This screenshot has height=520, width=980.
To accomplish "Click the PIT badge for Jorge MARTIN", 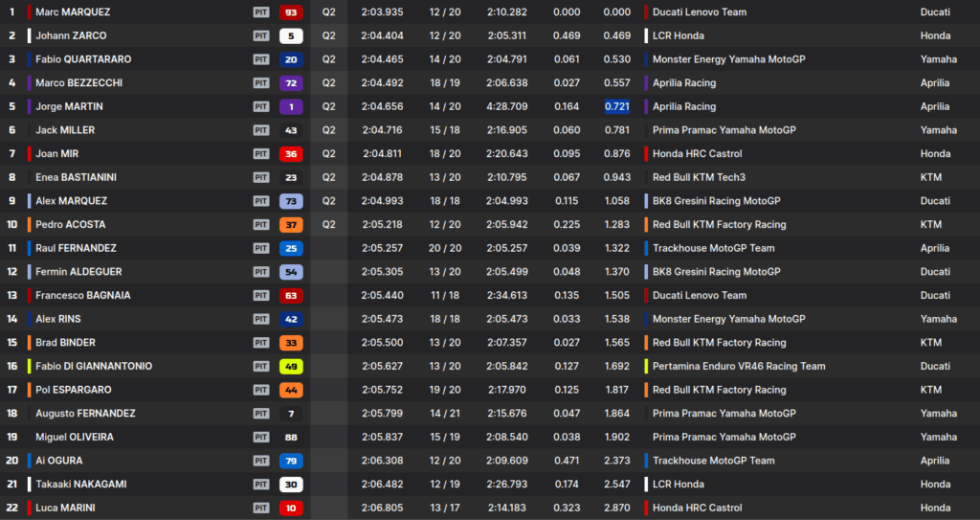I will (260, 106).
